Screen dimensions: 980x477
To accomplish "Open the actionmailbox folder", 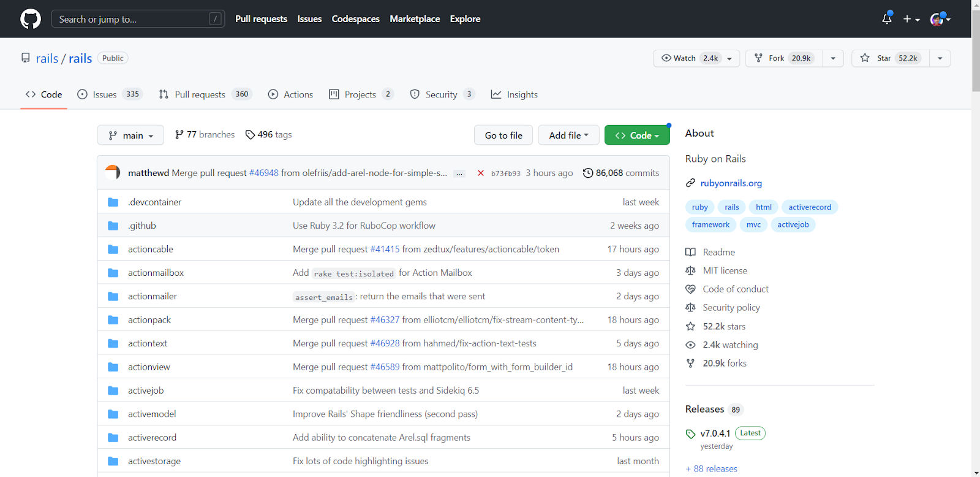I will click(x=156, y=273).
